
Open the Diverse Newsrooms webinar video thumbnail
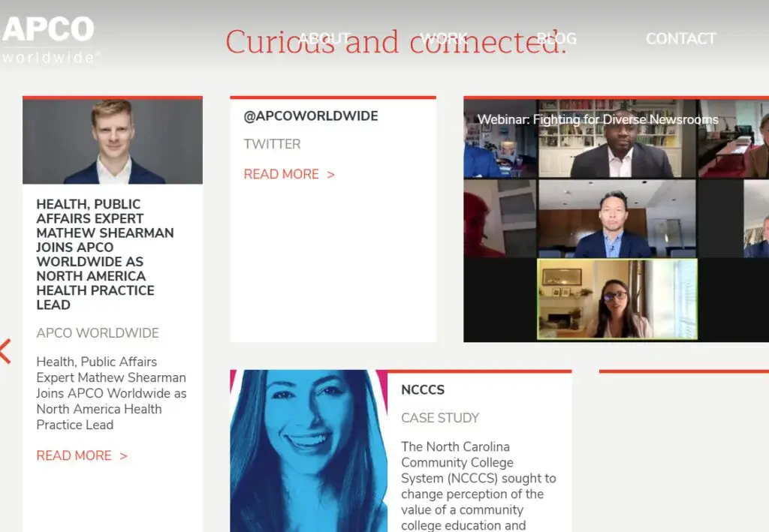(616, 221)
